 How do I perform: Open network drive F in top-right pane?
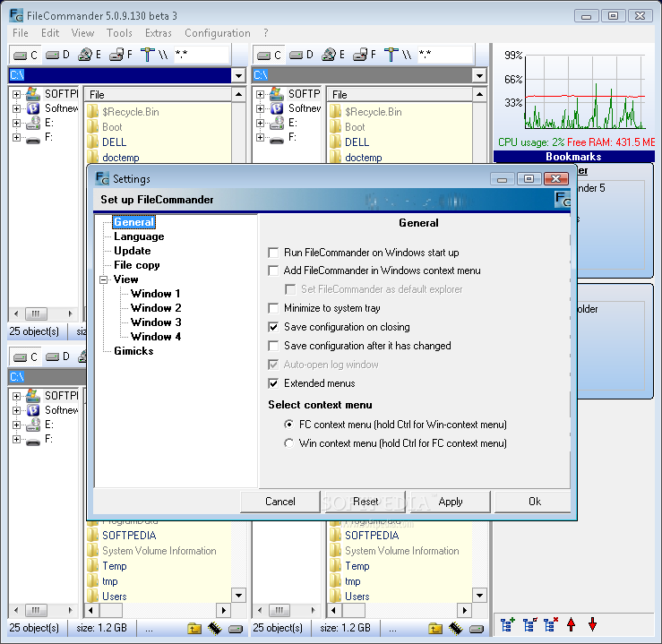tap(365, 55)
